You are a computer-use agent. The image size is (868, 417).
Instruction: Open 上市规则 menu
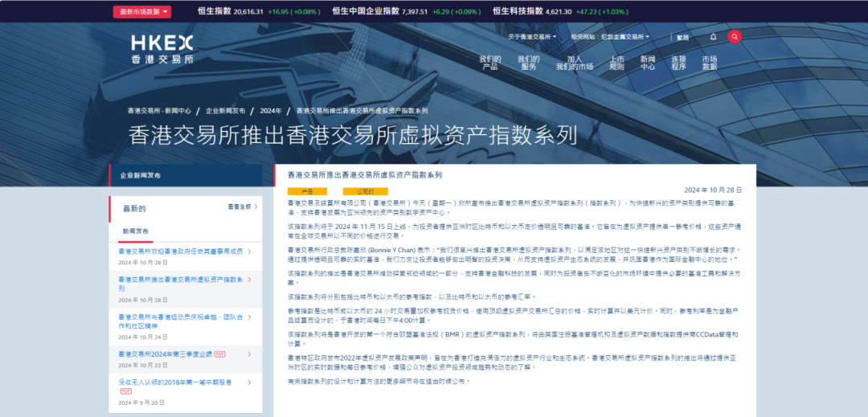point(616,63)
